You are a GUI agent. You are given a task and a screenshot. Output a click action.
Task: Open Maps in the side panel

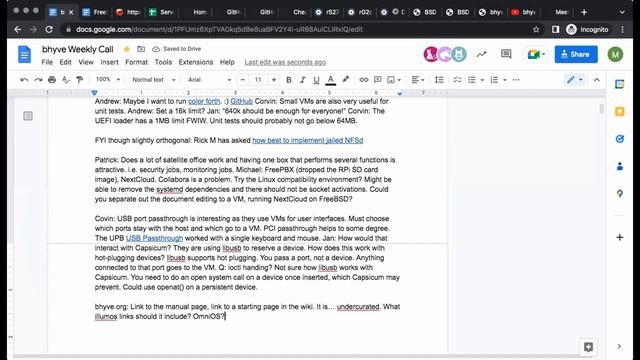click(x=620, y=193)
